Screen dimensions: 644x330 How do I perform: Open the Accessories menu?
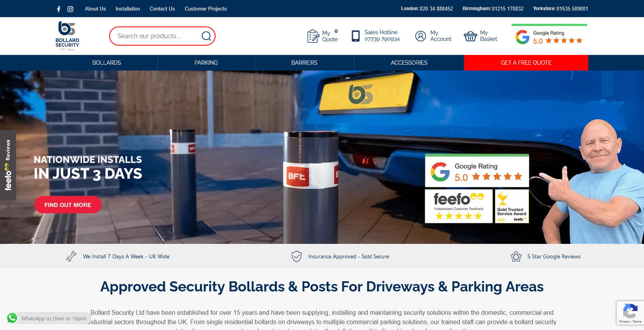point(409,63)
